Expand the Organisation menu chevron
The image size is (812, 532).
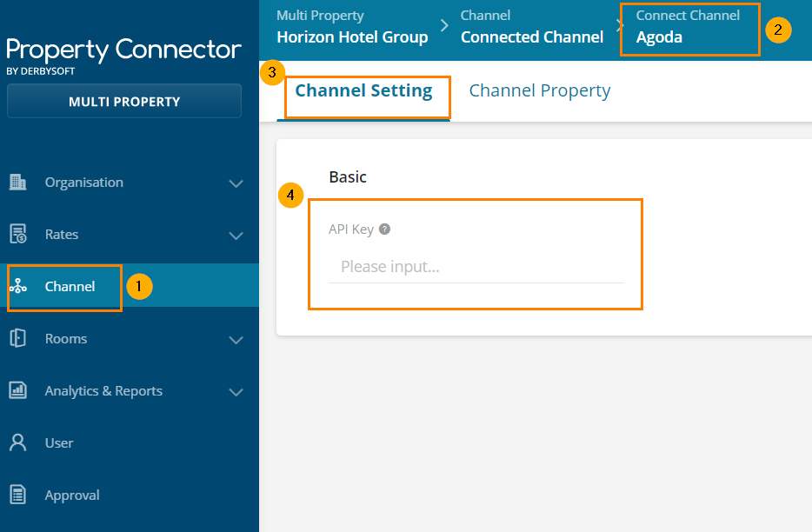(236, 183)
